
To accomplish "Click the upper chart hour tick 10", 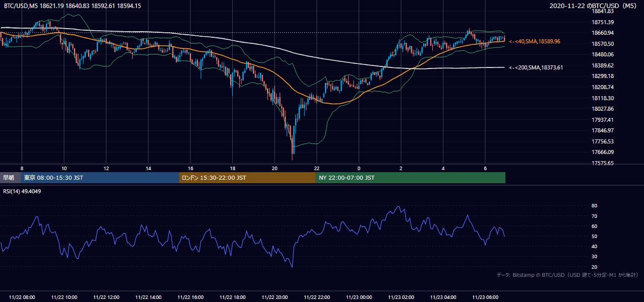I will (64, 168).
